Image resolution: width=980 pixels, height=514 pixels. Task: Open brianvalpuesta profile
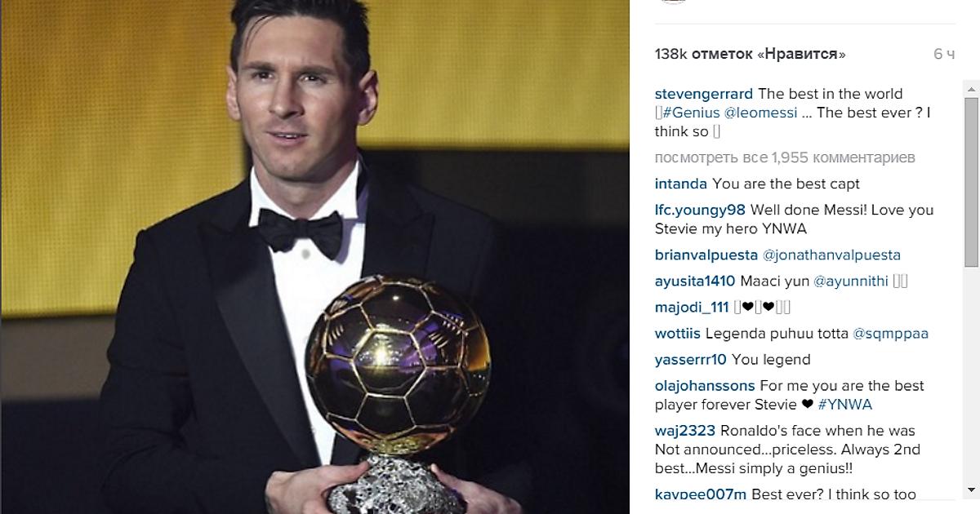tap(706, 255)
